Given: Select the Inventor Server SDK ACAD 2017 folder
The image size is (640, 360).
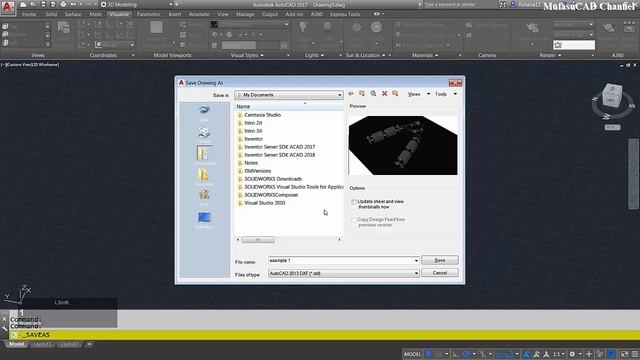Looking at the screenshot, I should [276, 147].
